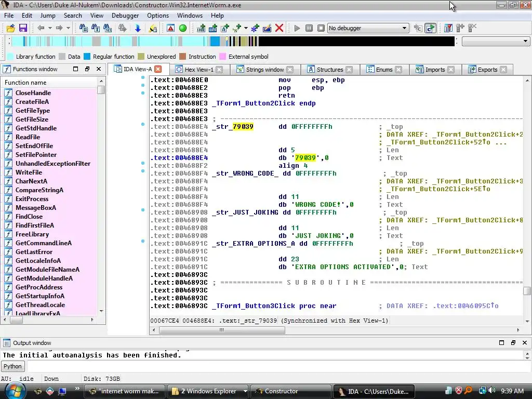Click the Regular function blue legend swatch
This screenshot has height=399, width=532.
[x=87, y=57]
